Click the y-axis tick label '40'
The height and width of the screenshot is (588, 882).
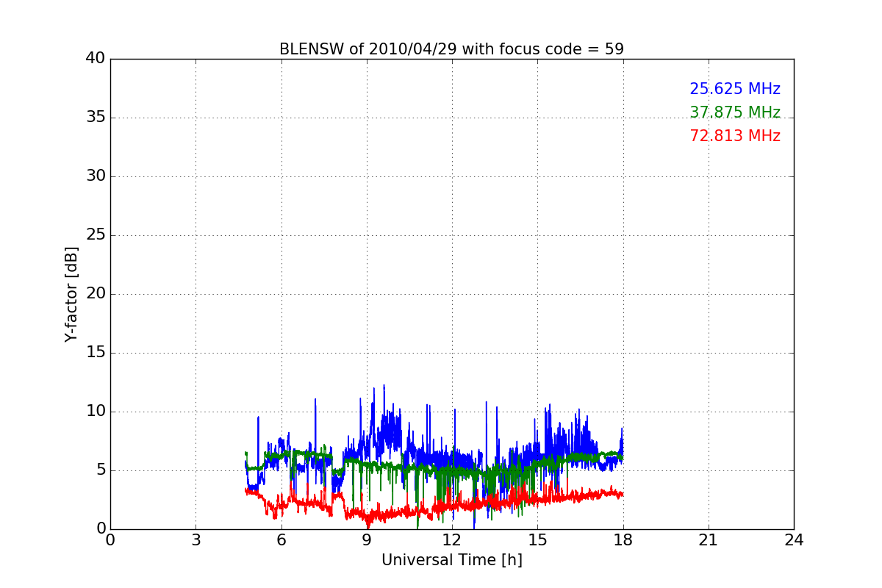(x=96, y=59)
